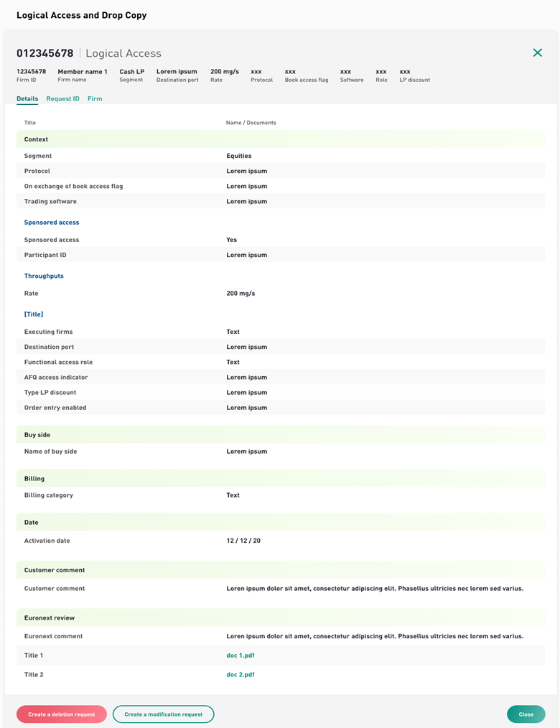Click the AFQ access indicator label

[x=56, y=378]
